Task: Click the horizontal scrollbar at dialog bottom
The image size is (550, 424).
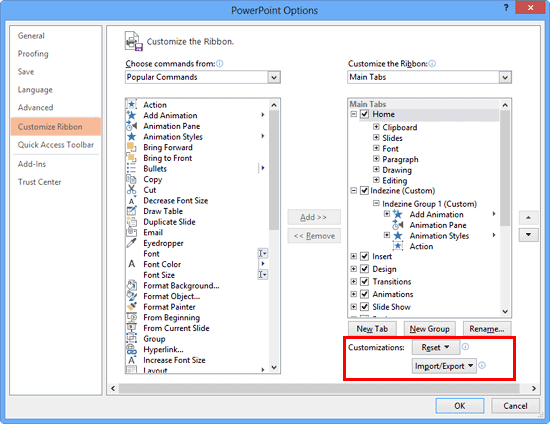Action: 319,388
